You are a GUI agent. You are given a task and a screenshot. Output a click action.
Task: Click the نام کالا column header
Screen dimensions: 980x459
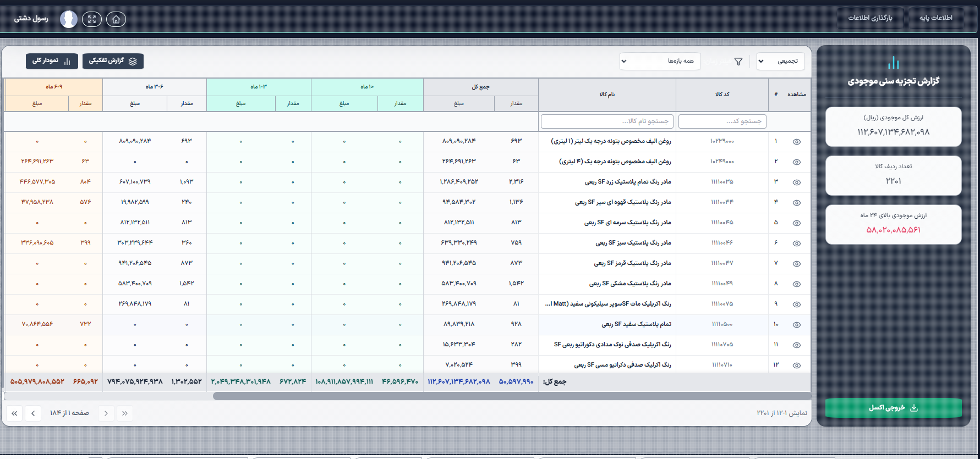(x=607, y=95)
